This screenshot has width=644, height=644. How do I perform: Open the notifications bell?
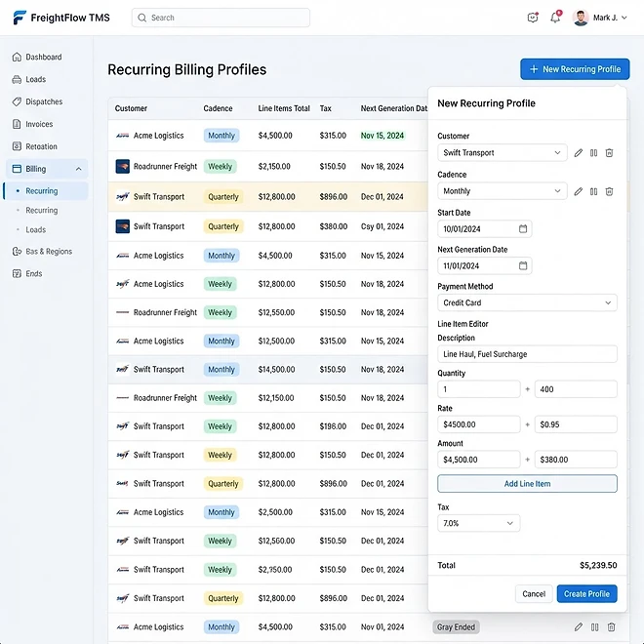point(555,18)
